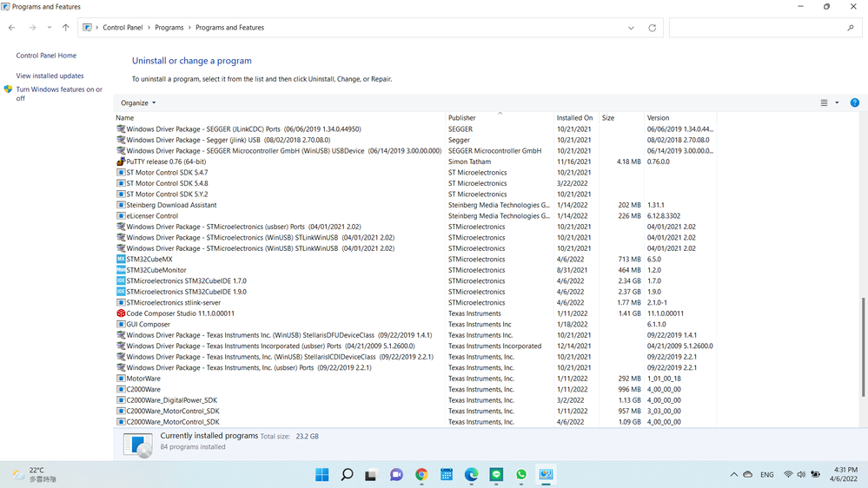Viewport: 868px width, 488px height.
Task: Select Windows Driver Package StellarisDFUDeviceClass entry
Action: coord(414,335)
